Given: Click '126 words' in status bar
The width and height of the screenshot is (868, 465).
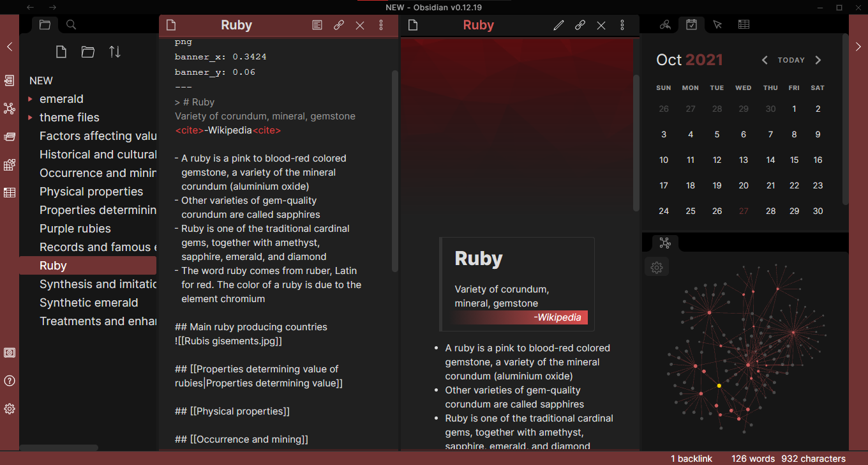Looking at the screenshot, I should (x=753, y=459).
